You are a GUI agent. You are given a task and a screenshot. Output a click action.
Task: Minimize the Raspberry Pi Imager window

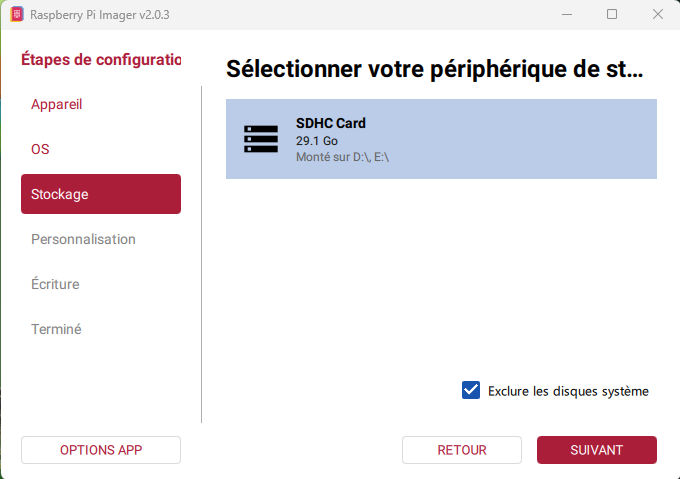click(x=566, y=14)
